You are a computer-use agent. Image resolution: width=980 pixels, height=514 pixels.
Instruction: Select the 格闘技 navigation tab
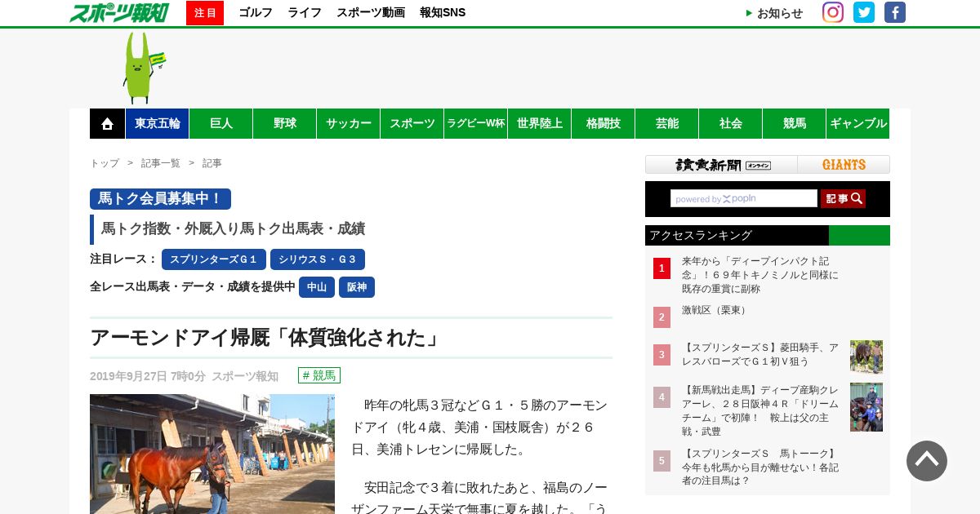(x=604, y=124)
